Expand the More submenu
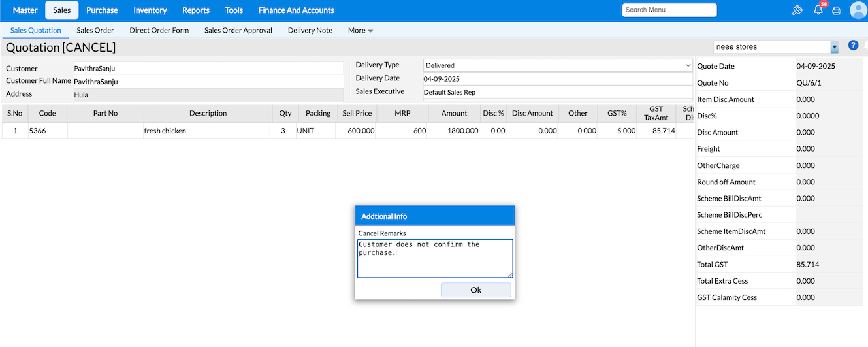The height and width of the screenshot is (347, 868). tap(360, 31)
